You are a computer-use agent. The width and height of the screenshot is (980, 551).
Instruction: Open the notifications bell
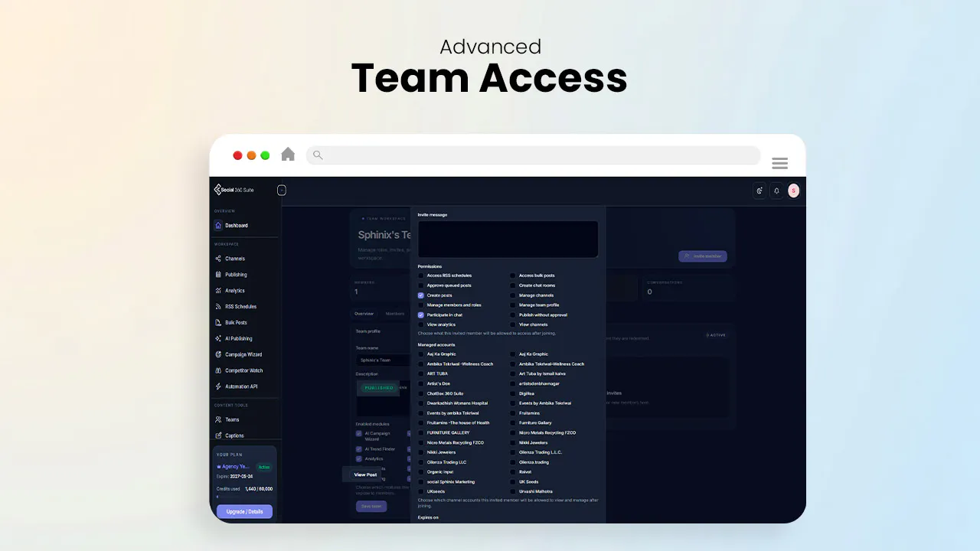(776, 191)
